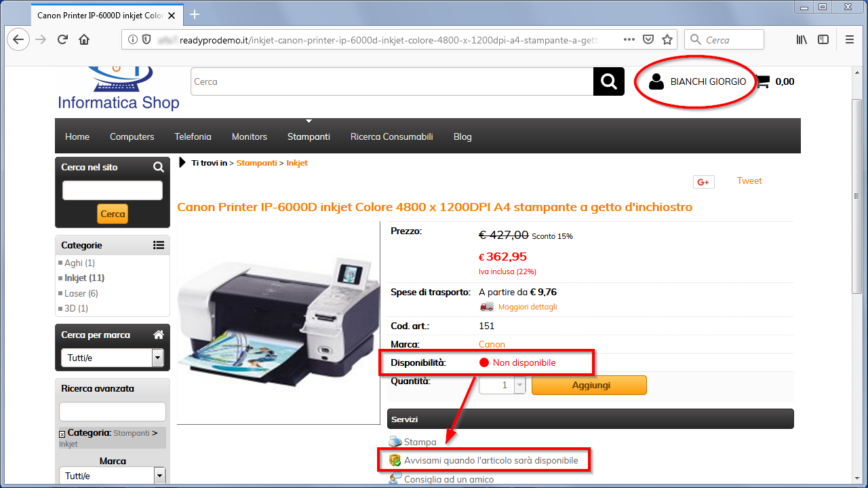Expand the Cerca per marca dropdown

click(157, 358)
